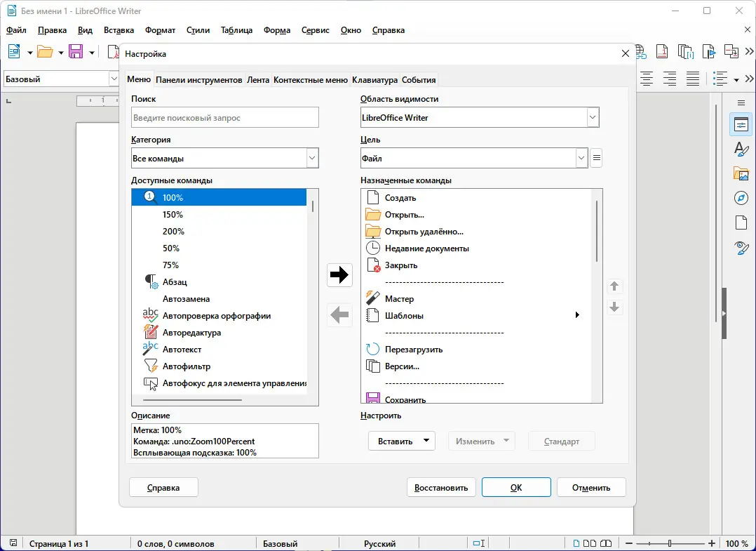756x551 pixels.
Task: Click the left arrow to remove command
Action: [x=339, y=315]
